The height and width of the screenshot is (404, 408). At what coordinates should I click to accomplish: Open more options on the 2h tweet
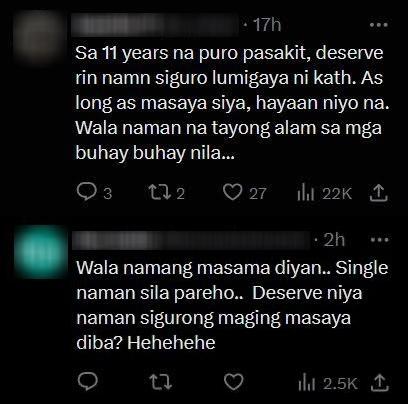(380, 240)
